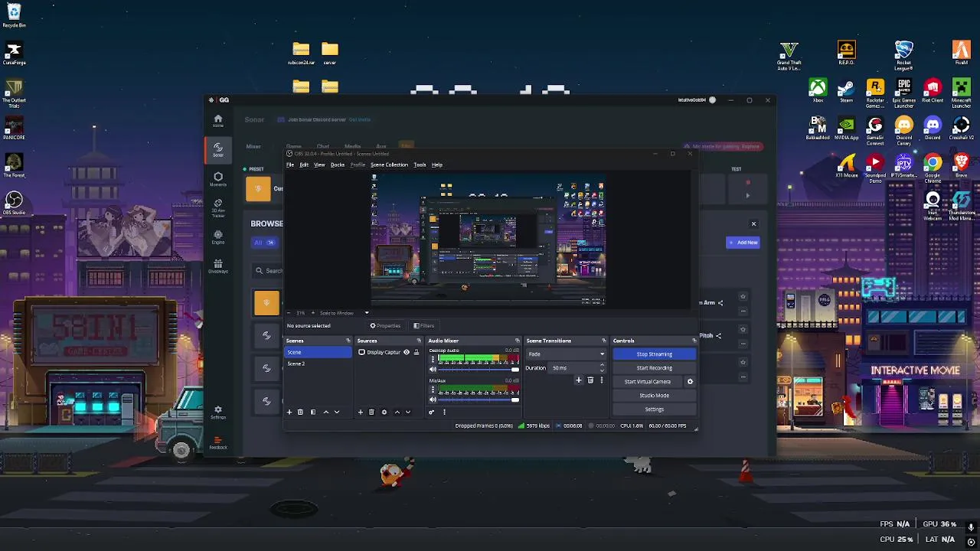This screenshot has width=980, height=551.
Task: Add a new source with plus icon
Action: pos(361,412)
